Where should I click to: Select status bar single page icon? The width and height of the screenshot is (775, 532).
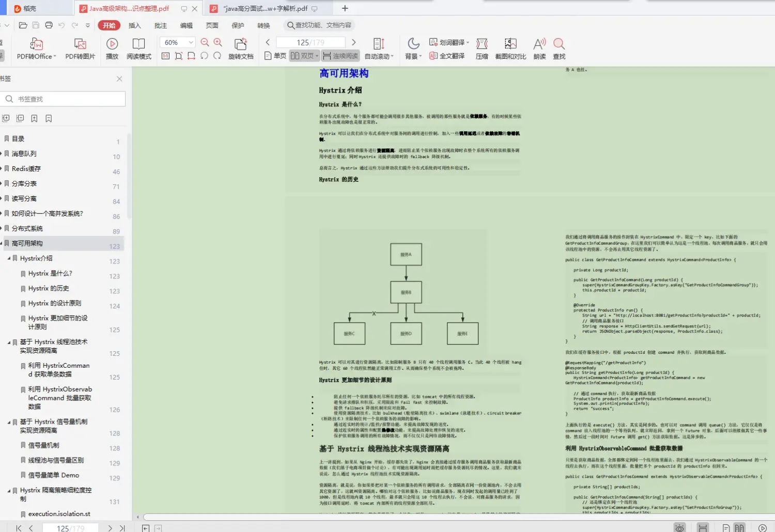(x=726, y=528)
